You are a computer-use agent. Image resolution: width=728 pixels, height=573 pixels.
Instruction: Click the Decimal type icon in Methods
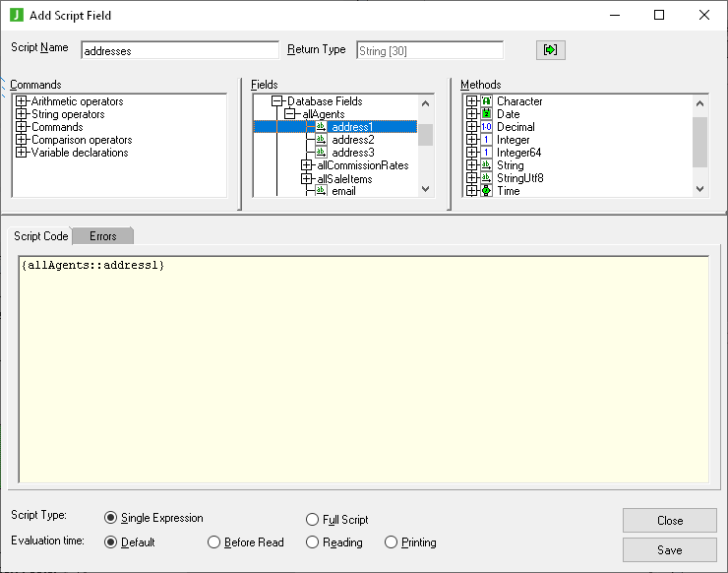point(486,127)
